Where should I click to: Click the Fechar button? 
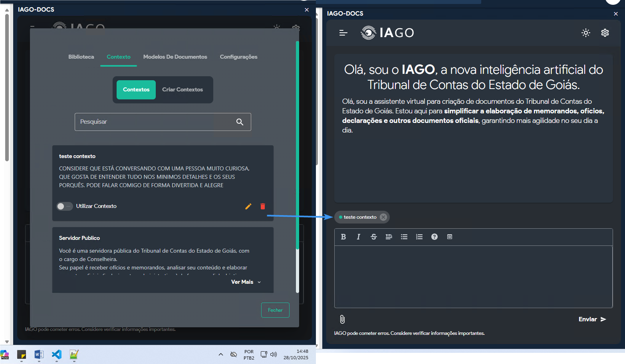tap(275, 310)
